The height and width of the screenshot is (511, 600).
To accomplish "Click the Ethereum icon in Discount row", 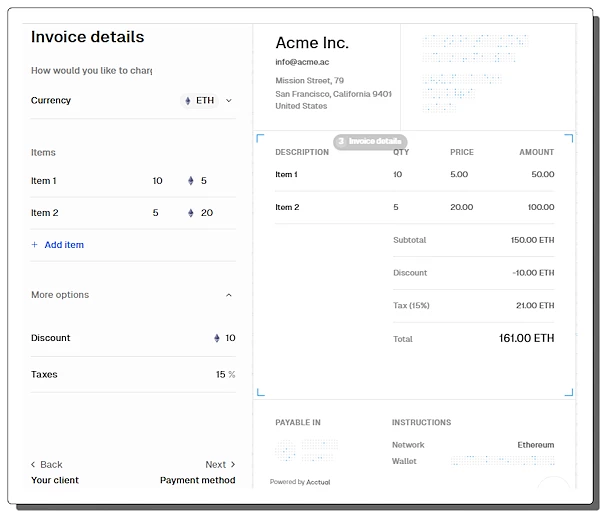I will [x=216, y=338].
